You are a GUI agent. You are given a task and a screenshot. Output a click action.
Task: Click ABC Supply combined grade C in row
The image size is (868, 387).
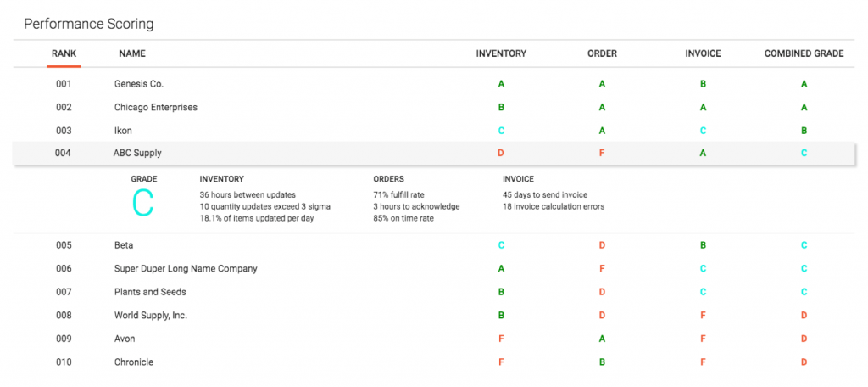[804, 153]
